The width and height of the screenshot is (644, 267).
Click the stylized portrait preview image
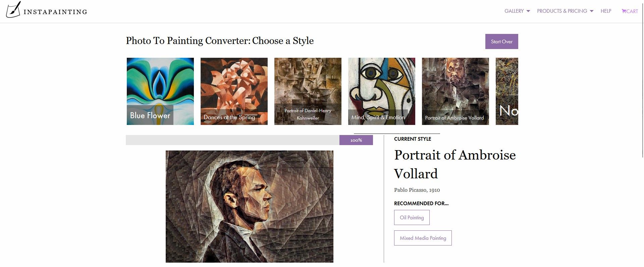(249, 206)
